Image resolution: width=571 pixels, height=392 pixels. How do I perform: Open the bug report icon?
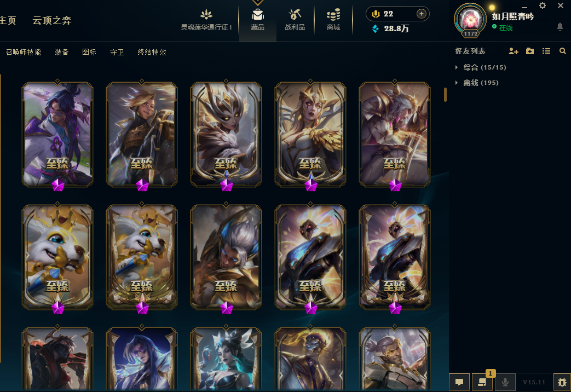pos(562,382)
